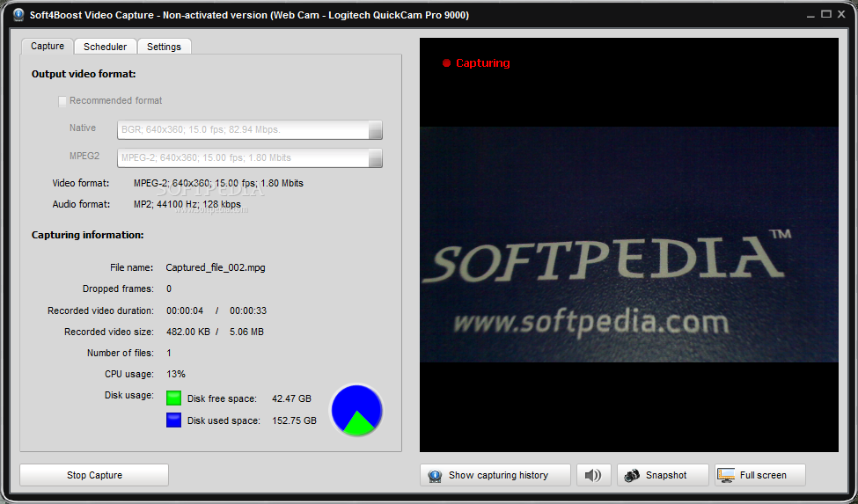Click Disk used space value 152.75 GB
Image resolution: width=858 pixels, height=504 pixels.
coord(295,420)
